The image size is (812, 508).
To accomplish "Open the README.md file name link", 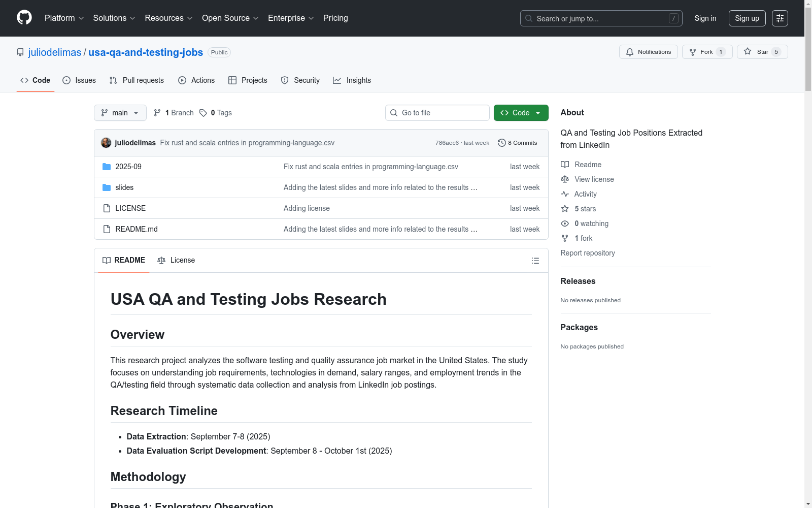I will [137, 229].
